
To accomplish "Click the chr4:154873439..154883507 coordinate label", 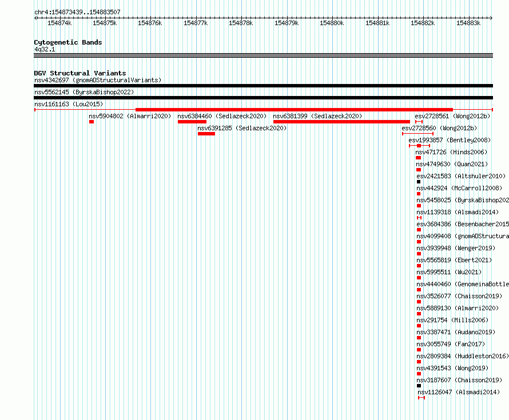I will click(x=77, y=12).
